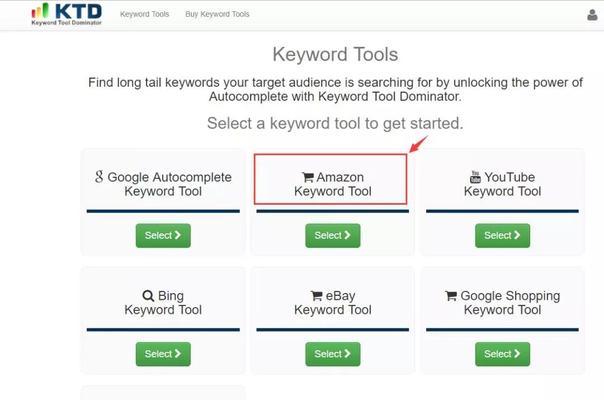Screen dimensions: 604x400
Task: Click the KTD Keyword Tool Dominator logo
Action: pos(67,14)
